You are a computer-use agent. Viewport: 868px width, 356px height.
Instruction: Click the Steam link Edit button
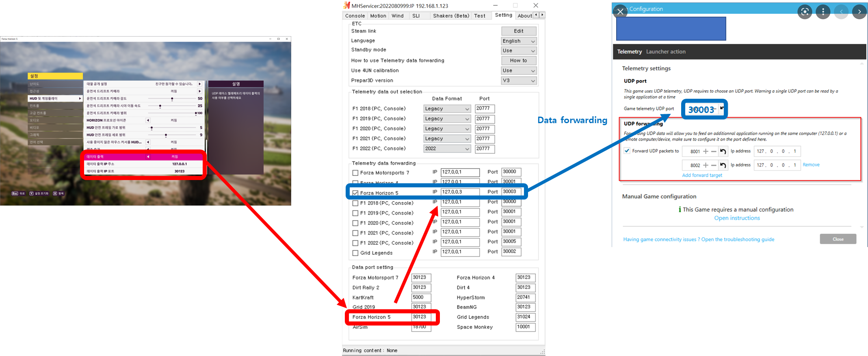519,31
